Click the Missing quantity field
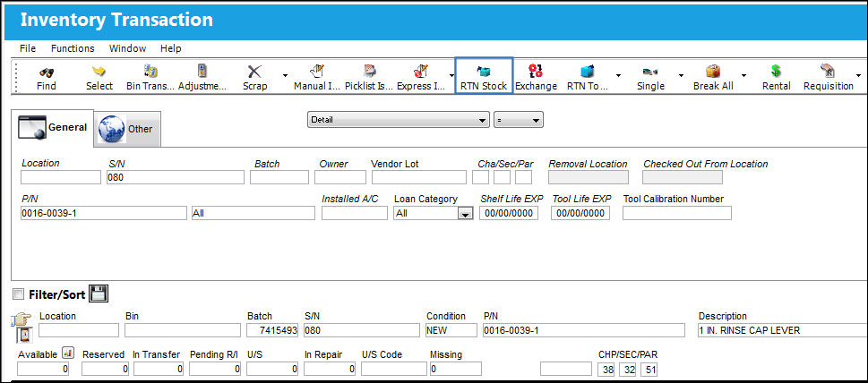 point(456,369)
